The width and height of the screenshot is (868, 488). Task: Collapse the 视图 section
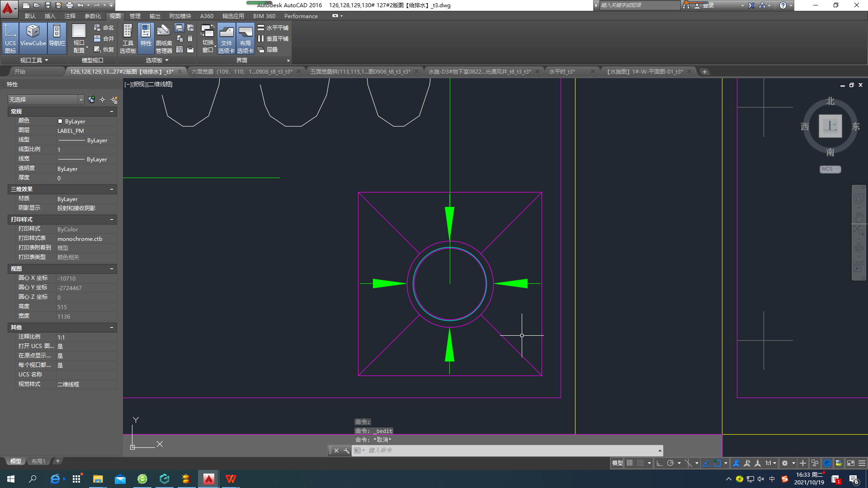[x=112, y=269]
